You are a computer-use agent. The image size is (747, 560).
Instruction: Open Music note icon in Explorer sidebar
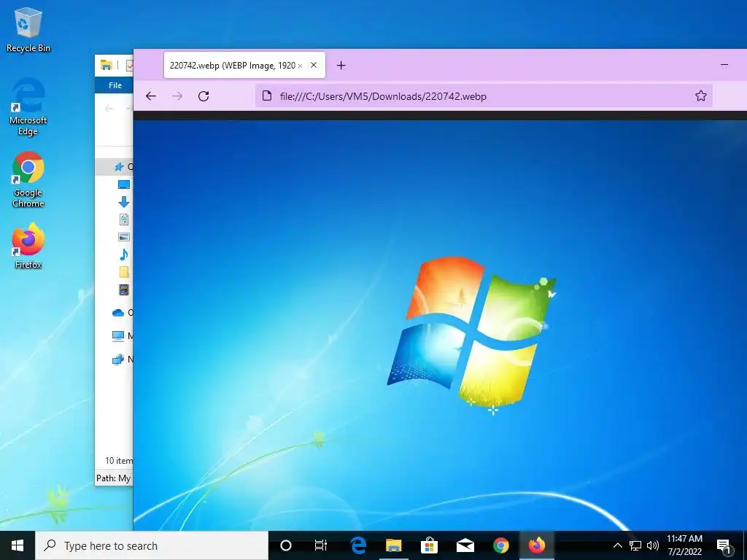(x=124, y=254)
